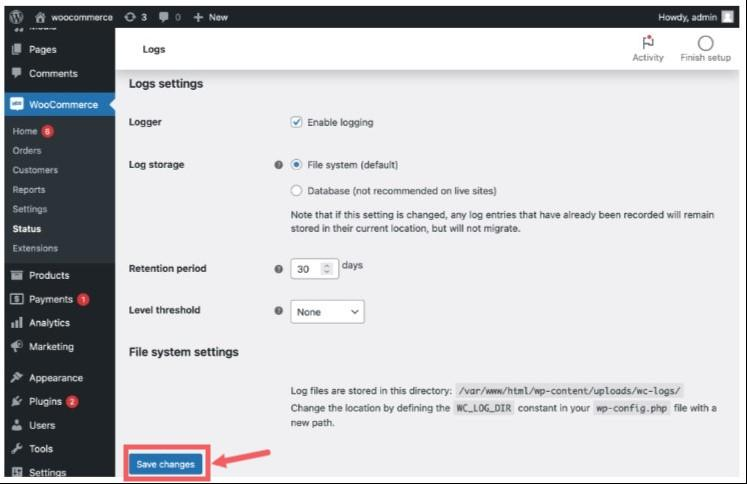Open the Activity flag icon
Viewport: 747px width, 484px height.
(648, 43)
